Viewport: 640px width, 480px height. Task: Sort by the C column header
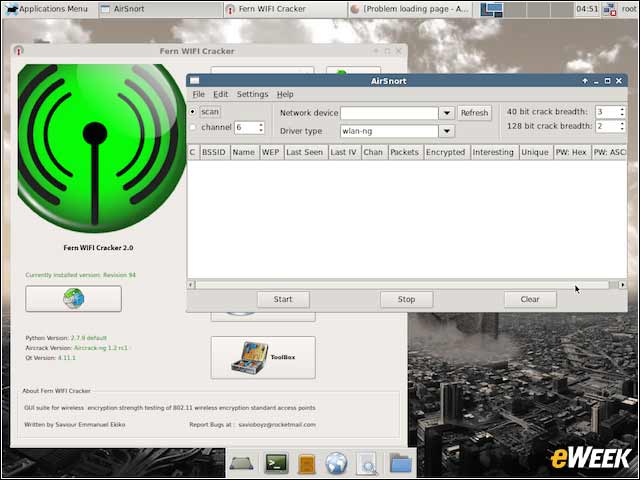tap(192, 152)
